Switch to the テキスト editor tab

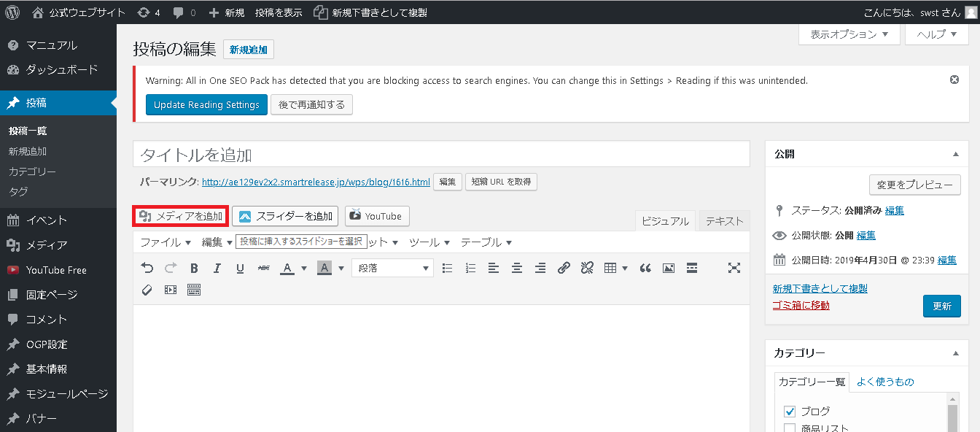724,221
